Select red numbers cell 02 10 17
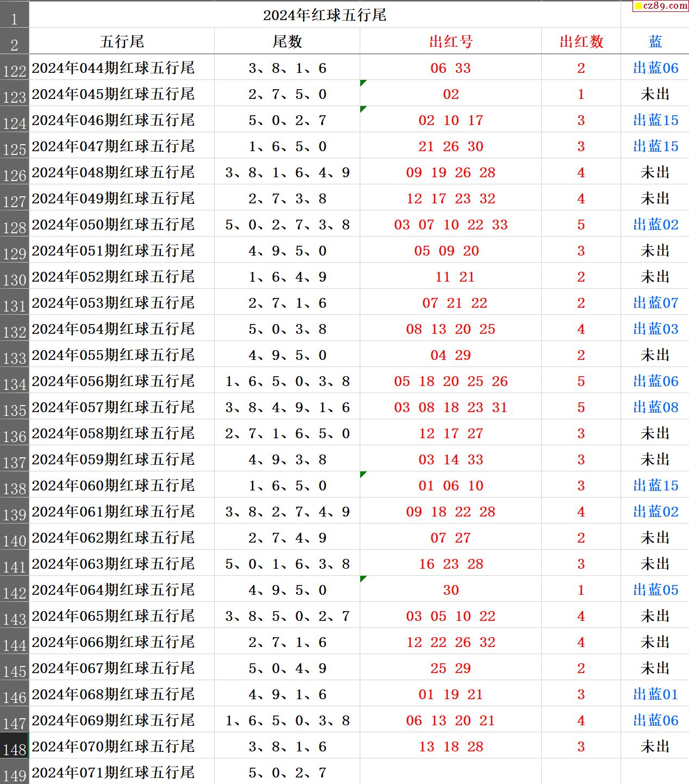689x784 pixels. pyautogui.click(x=450, y=120)
